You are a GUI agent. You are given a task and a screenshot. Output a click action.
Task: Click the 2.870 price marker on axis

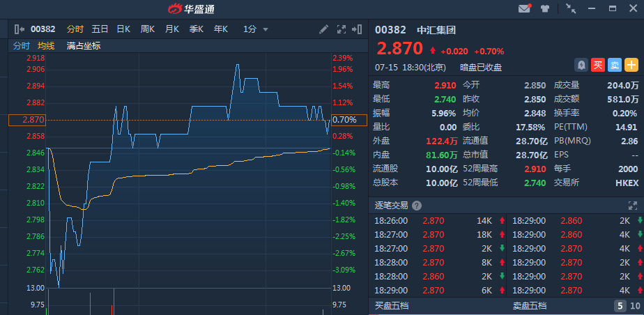click(x=26, y=120)
